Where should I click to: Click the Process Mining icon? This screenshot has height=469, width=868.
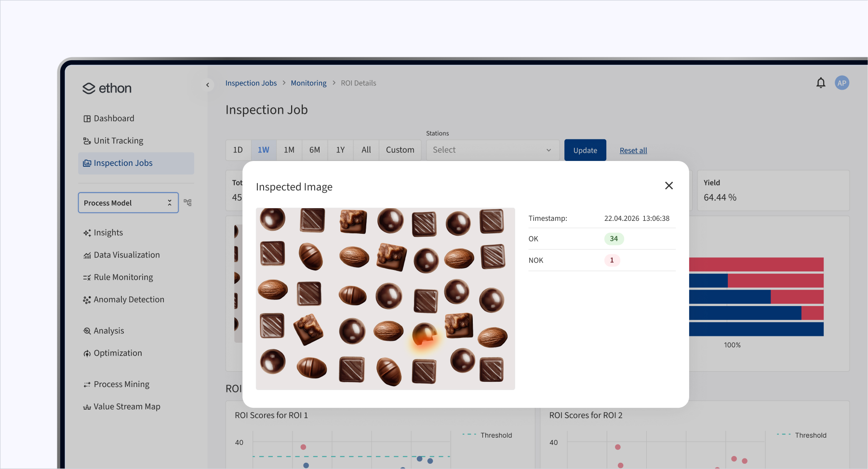tap(87, 384)
